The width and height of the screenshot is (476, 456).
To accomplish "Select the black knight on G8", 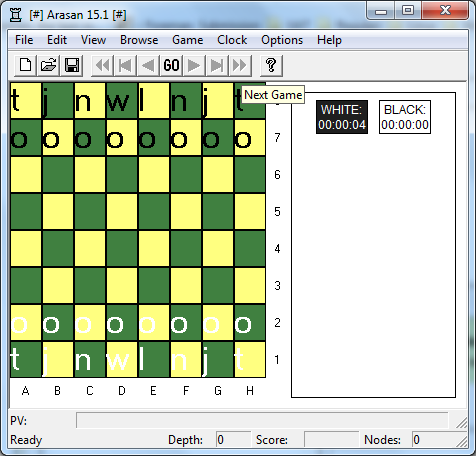I will click(x=218, y=101).
